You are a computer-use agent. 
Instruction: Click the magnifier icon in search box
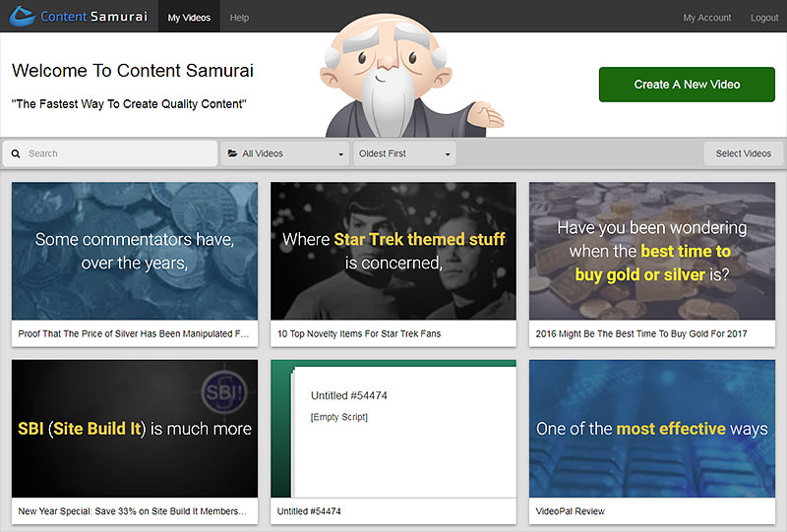(16, 154)
